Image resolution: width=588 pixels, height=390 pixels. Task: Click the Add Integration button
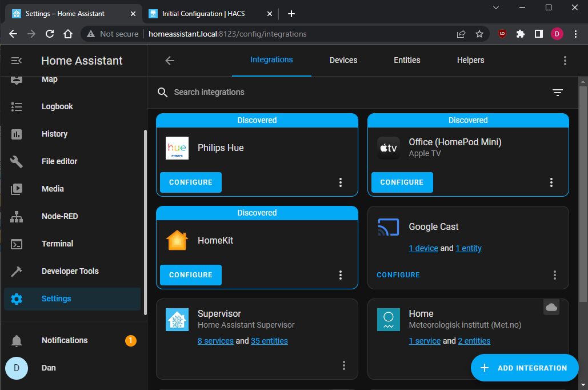click(525, 368)
